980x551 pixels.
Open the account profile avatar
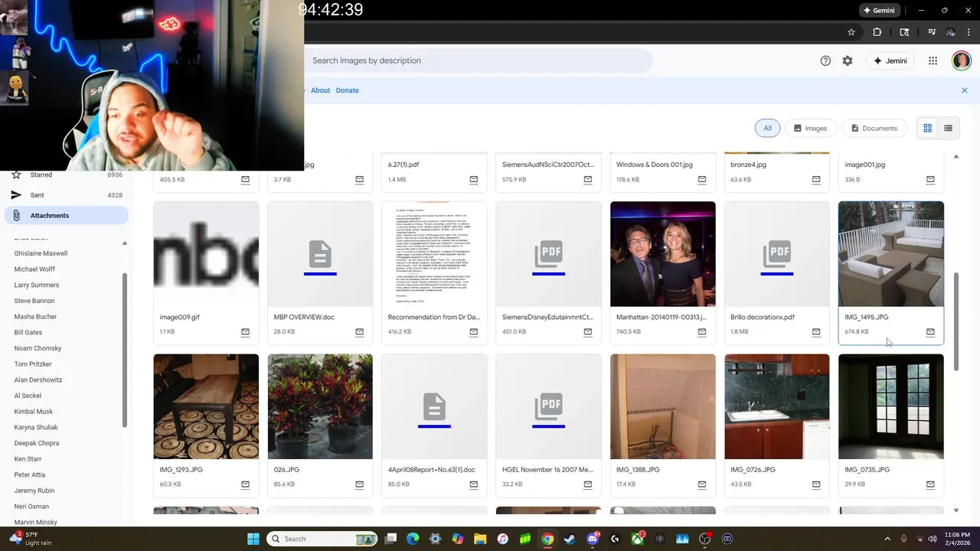click(962, 60)
